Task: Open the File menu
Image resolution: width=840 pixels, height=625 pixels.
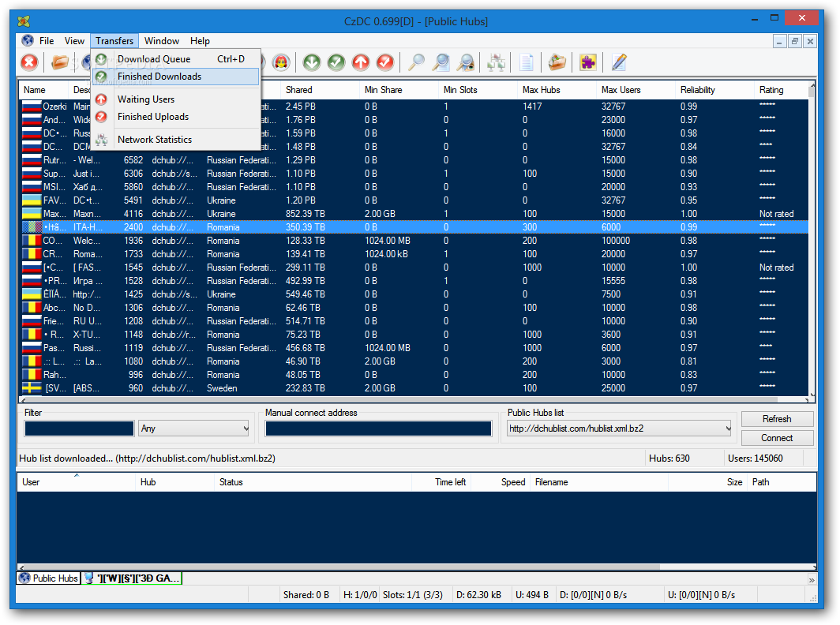Action: [47, 41]
